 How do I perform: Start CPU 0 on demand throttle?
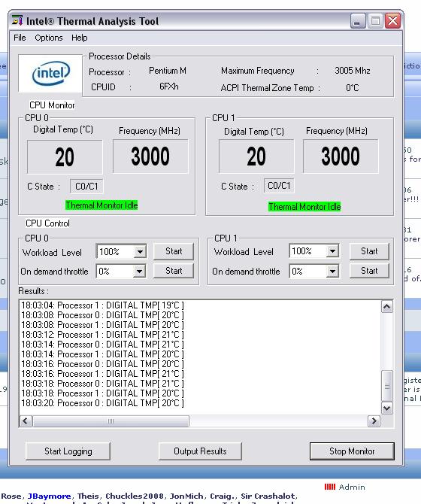coord(174,271)
